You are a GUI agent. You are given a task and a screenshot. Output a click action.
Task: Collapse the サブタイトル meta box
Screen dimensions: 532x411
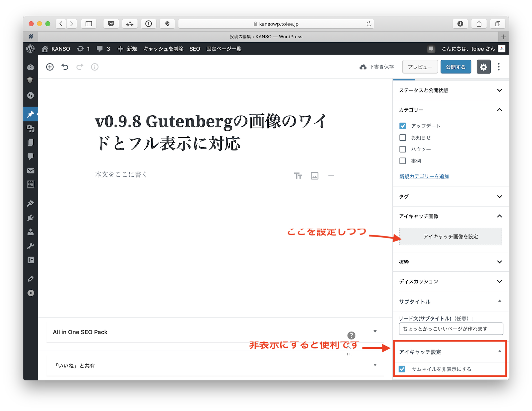point(499,301)
